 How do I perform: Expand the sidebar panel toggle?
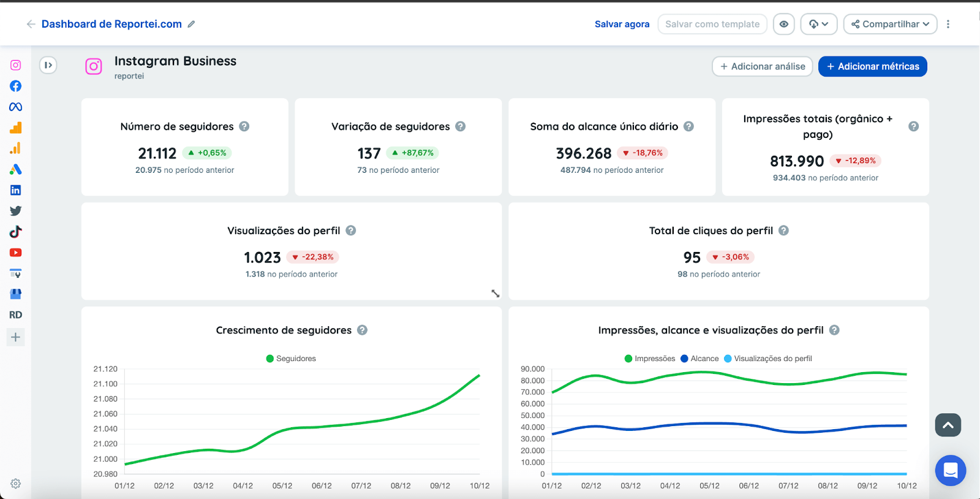coord(48,65)
